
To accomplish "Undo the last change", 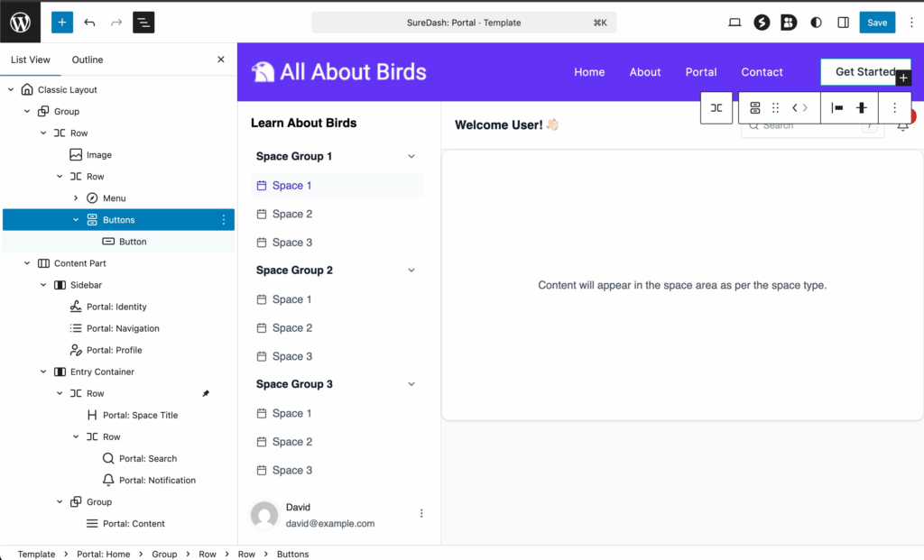I will (88, 22).
